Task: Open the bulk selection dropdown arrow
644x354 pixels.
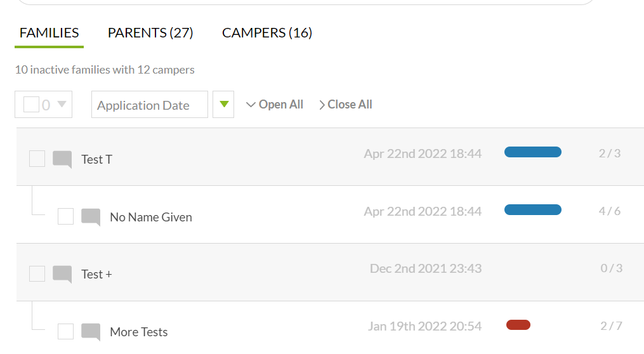Action: 62,104
